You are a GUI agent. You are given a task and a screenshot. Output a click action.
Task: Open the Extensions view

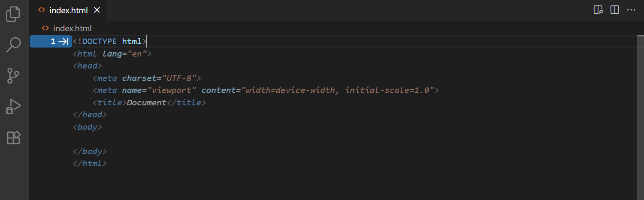pos(14,138)
